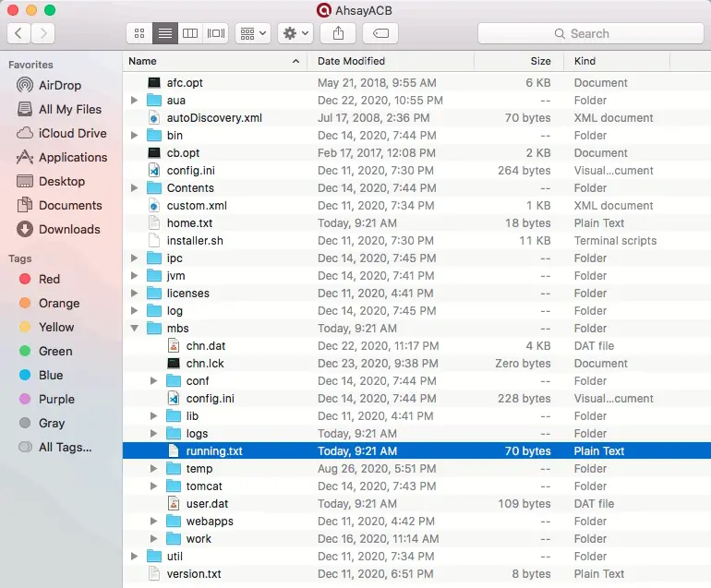Viewport: 711px width, 588px height.
Task: Expand the tomcat folder
Action: click(154, 486)
